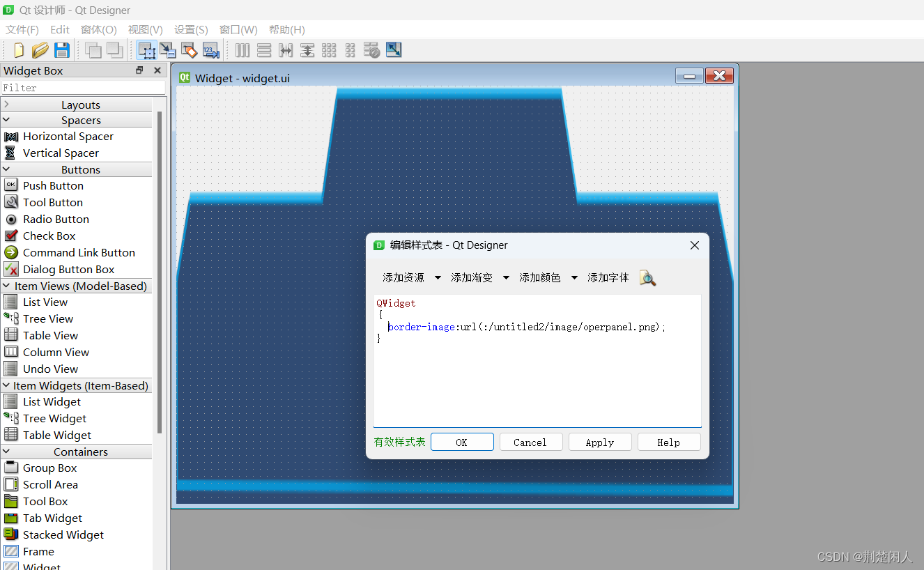The width and height of the screenshot is (924, 570).
Task: Select the Edit Widgets mode icon
Action: point(146,50)
